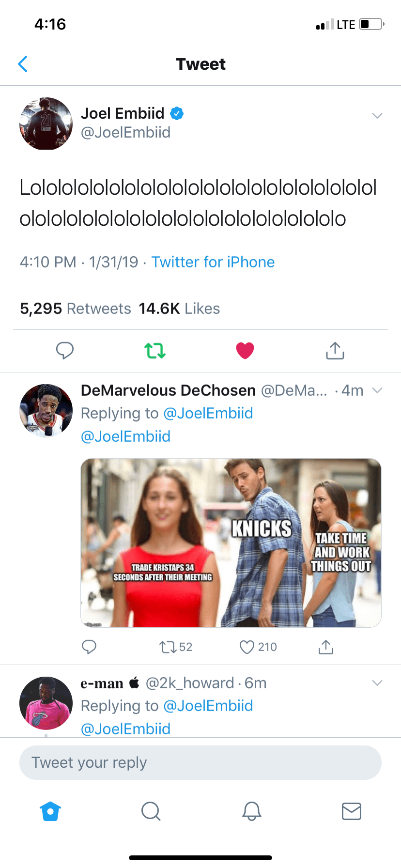Share DeMarvelous DeChosen's meme tweet

click(x=326, y=647)
